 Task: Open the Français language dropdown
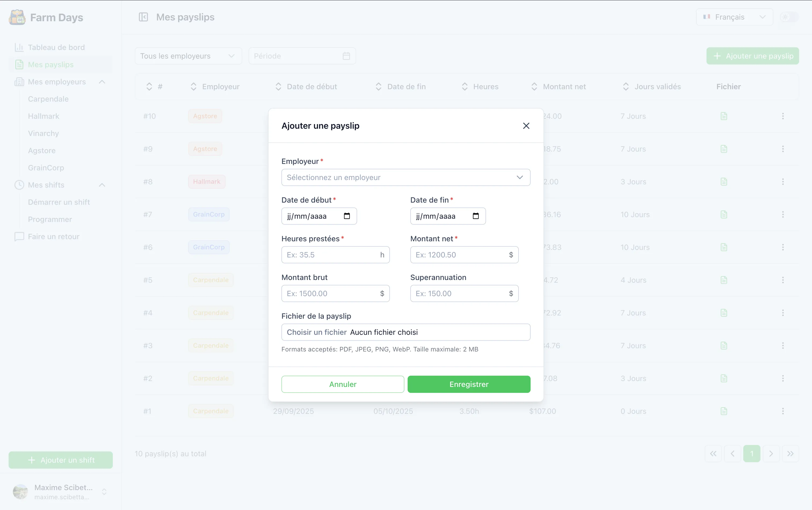click(734, 17)
